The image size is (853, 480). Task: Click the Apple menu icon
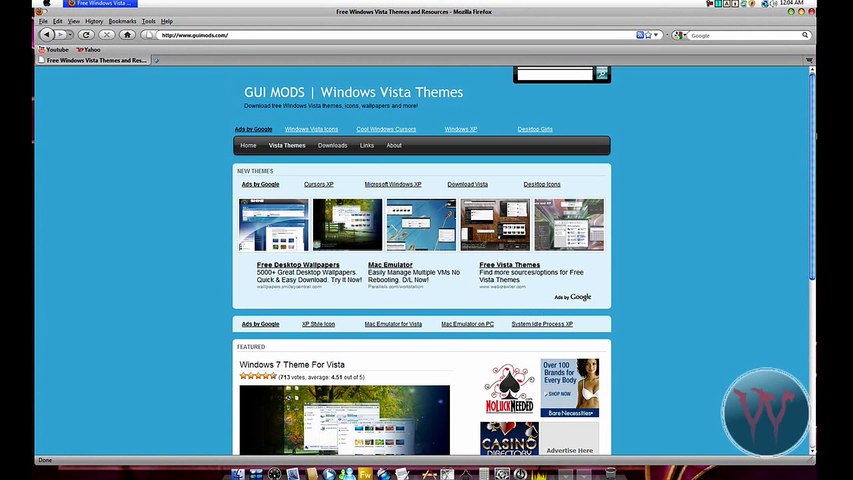[46, 3]
